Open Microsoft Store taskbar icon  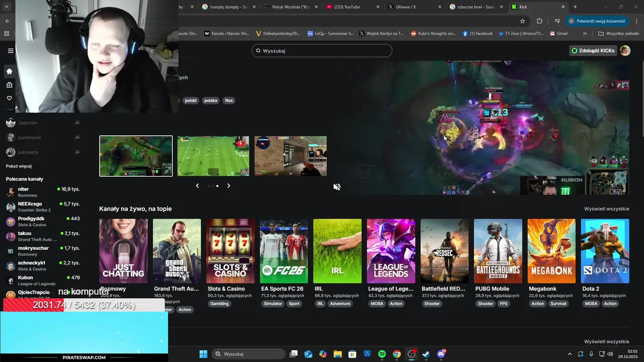pos(353,354)
